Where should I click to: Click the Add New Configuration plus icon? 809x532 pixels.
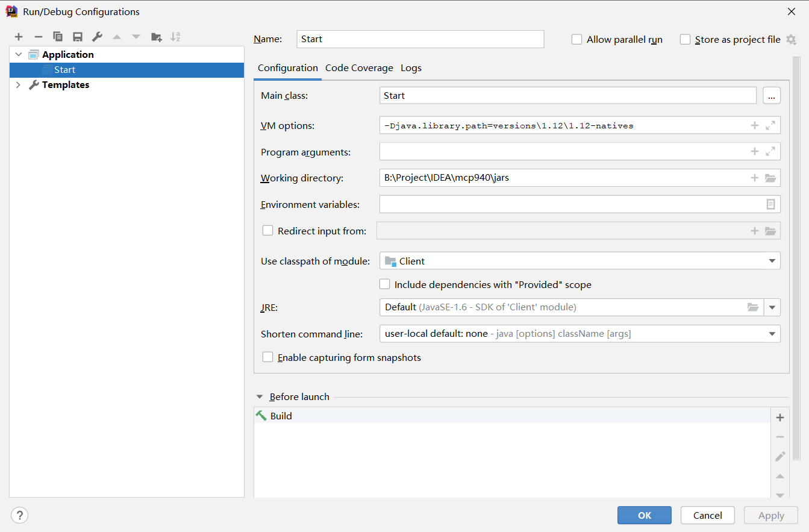coord(19,37)
